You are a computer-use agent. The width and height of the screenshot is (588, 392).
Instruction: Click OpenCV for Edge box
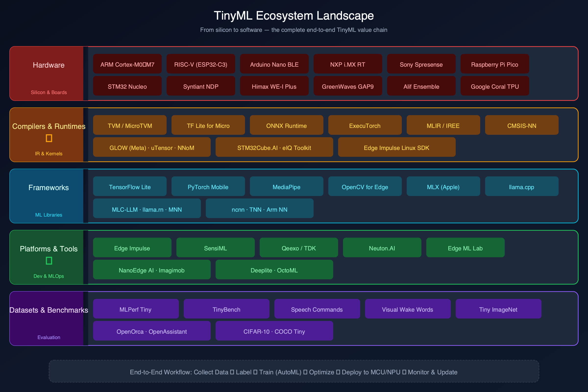point(365,186)
